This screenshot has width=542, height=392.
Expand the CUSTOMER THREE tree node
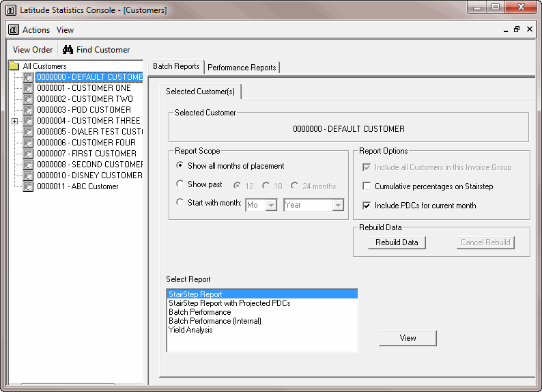coord(15,121)
